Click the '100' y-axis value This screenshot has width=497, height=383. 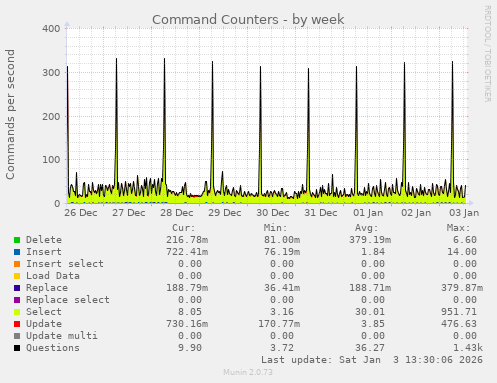51,160
